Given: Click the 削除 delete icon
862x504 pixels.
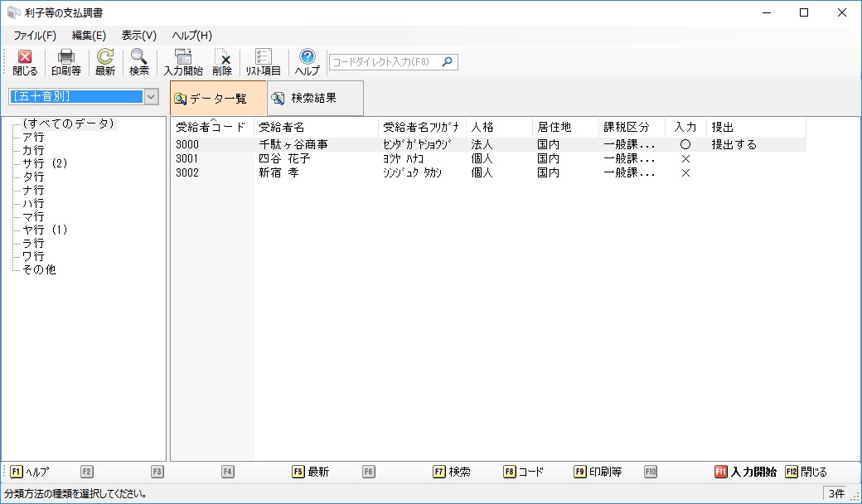Looking at the screenshot, I should pos(222,62).
